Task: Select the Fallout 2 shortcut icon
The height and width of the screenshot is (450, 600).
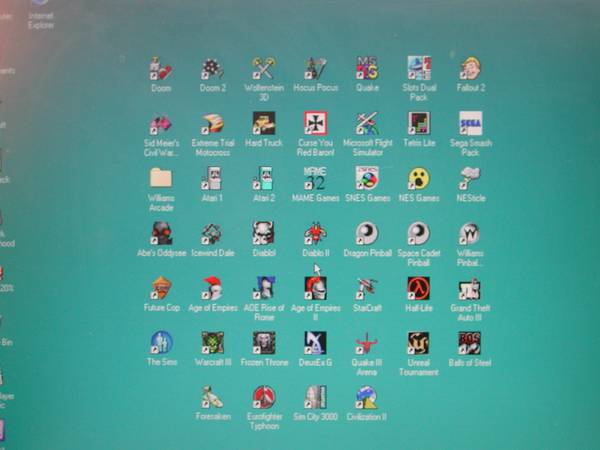Action: click(470, 69)
